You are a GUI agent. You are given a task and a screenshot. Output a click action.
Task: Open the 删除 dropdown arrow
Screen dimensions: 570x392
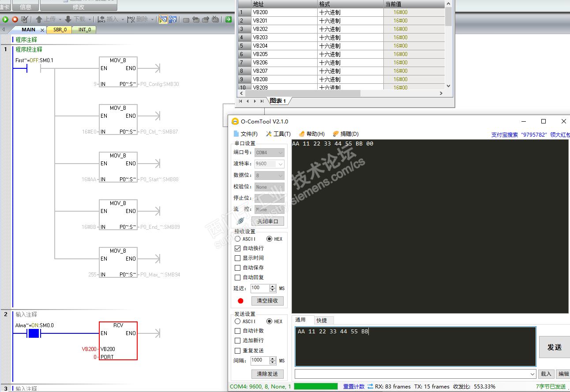[x=153, y=19]
